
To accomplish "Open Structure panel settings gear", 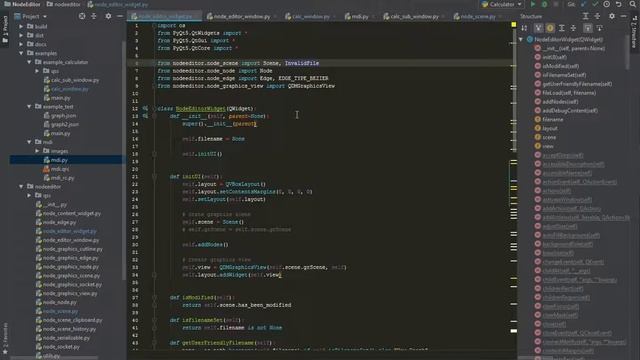I will (x=611, y=16).
